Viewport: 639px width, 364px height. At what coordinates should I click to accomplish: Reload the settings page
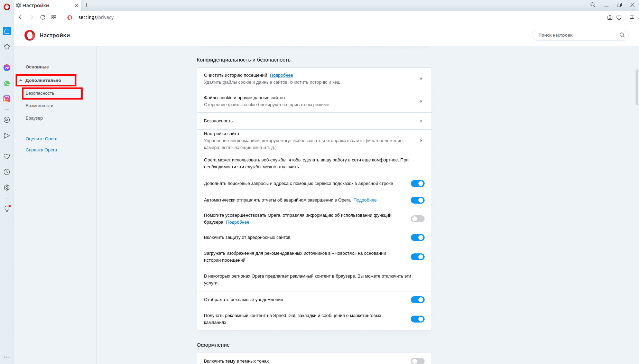[43, 17]
